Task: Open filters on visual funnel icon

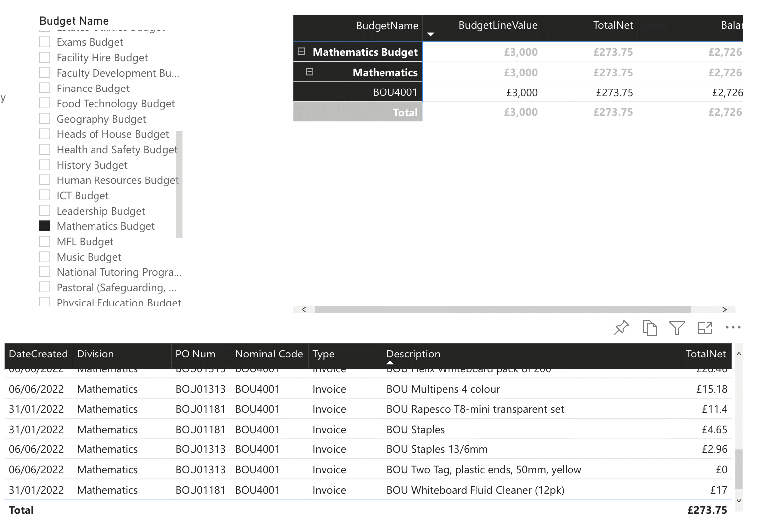Action: tap(677, 327)
